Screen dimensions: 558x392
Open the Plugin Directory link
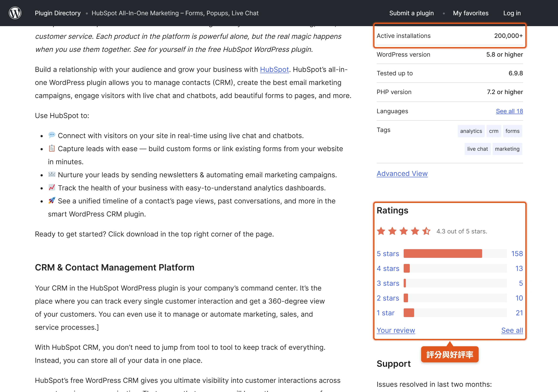coord(58,13)
